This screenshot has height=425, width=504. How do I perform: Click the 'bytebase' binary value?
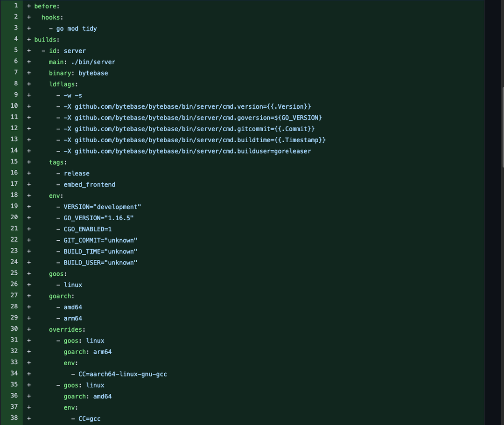tap(93, 73)
